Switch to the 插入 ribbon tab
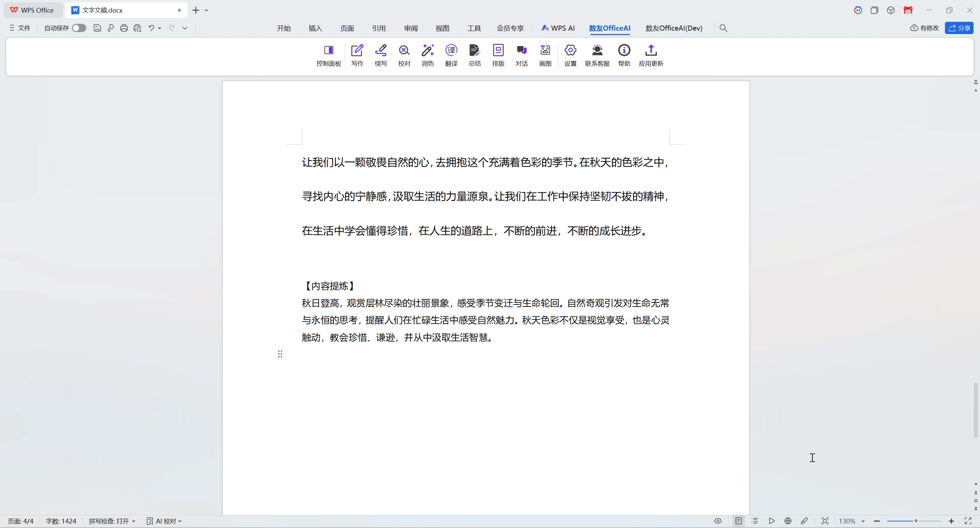 tap(315, 28)
